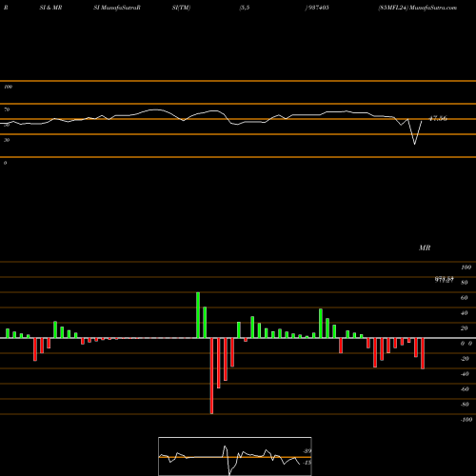The image size is (476, 476).
Task: Click the MR axis label -40
Action: point(465,374)
